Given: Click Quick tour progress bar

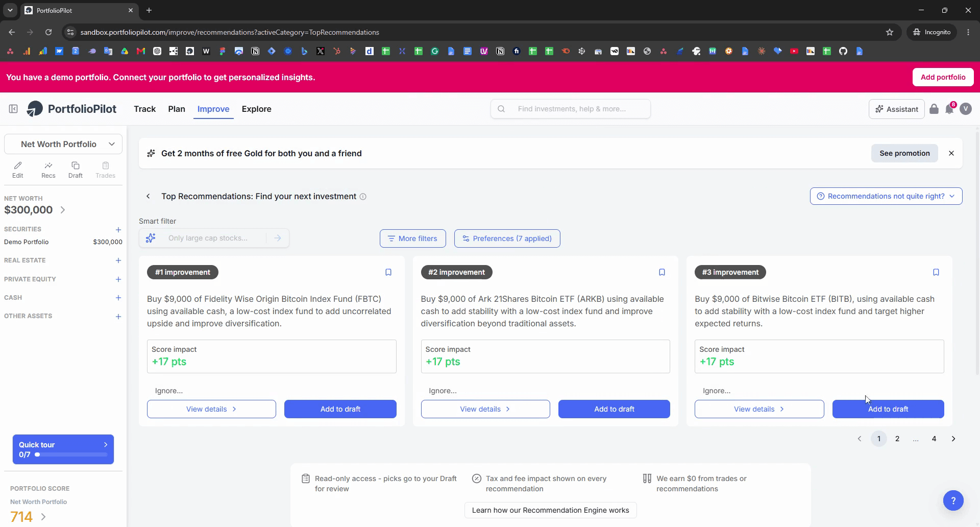Looking at the screenshot, I should click(x=71, y=454).
